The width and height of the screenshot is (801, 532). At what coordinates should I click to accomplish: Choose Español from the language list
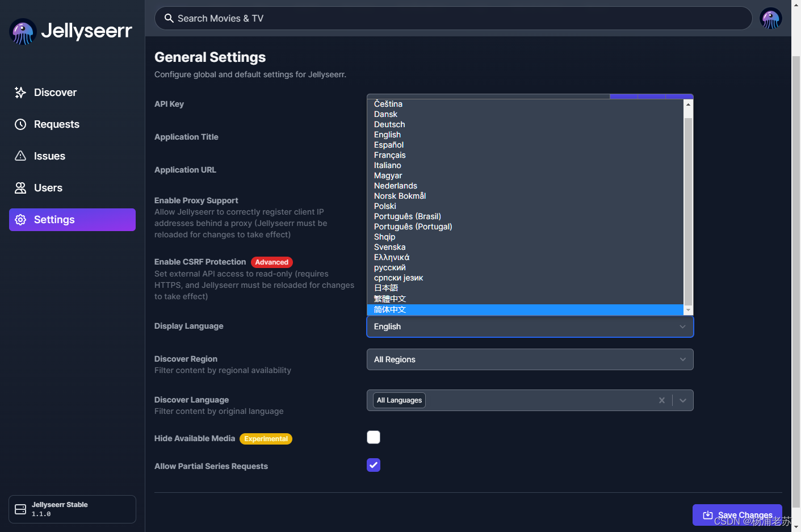(x=525, y=145)
